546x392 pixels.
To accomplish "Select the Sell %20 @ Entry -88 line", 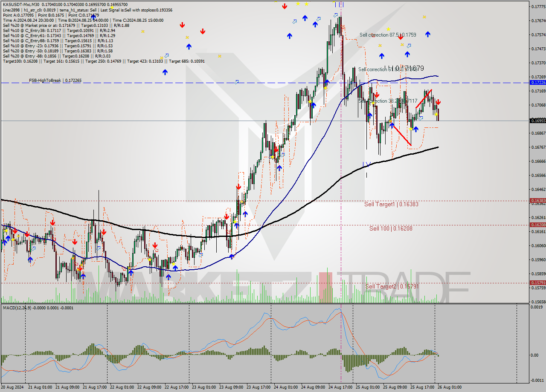I will point(56,56).
